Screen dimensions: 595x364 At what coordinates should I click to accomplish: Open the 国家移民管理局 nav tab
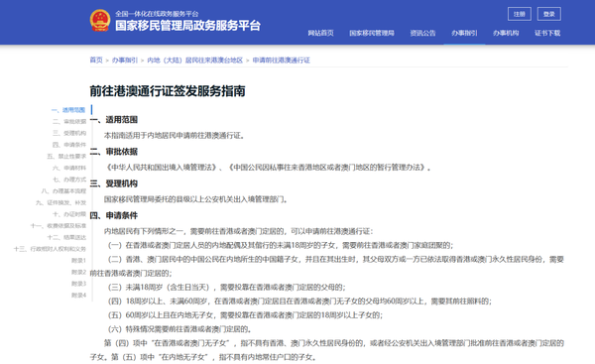(372, 33)
